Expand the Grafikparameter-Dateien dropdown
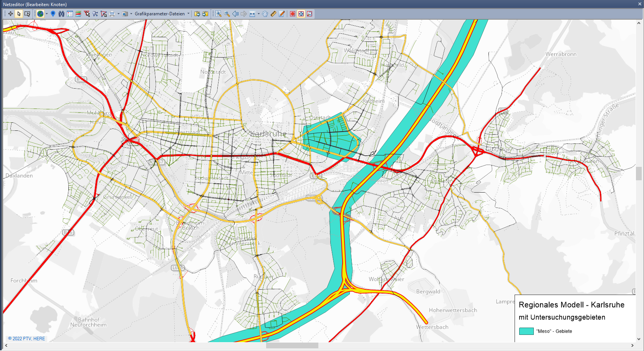Screen dimensions: 644x351 coord(189,14)
